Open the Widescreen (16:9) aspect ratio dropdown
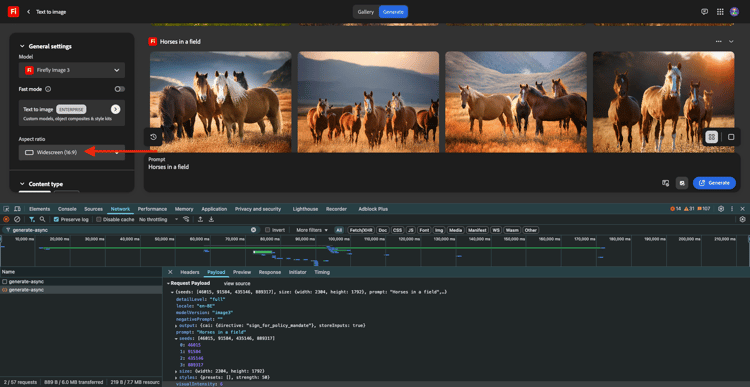 [72, 153]
